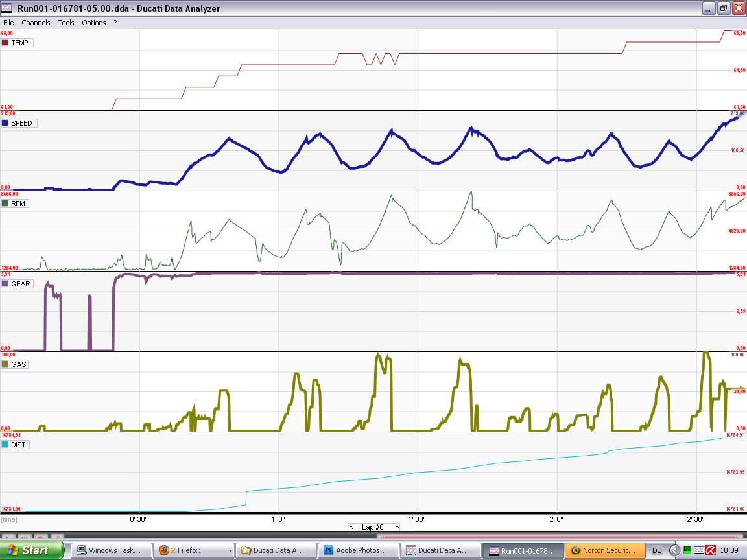747x560 pixels.
Task: Open the Options menu
Action: (94, 23)
